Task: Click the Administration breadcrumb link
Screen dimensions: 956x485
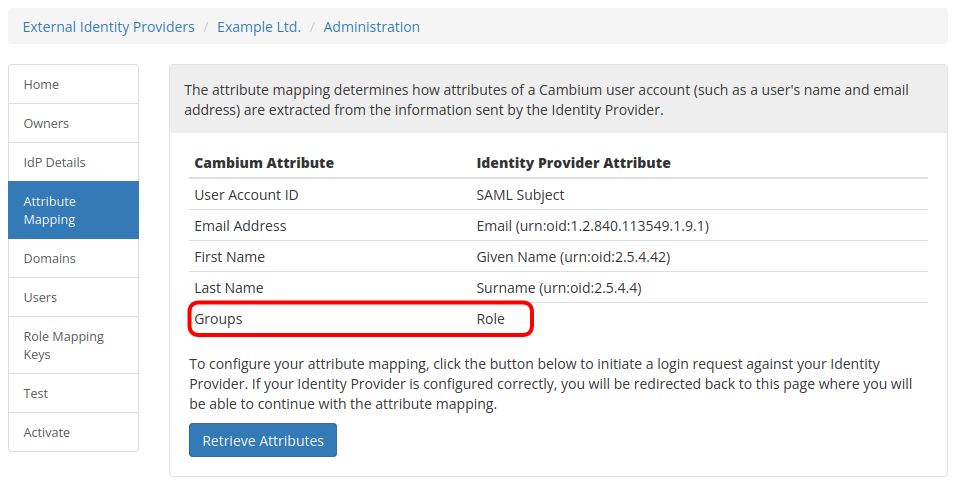Action: click(371, 27)
